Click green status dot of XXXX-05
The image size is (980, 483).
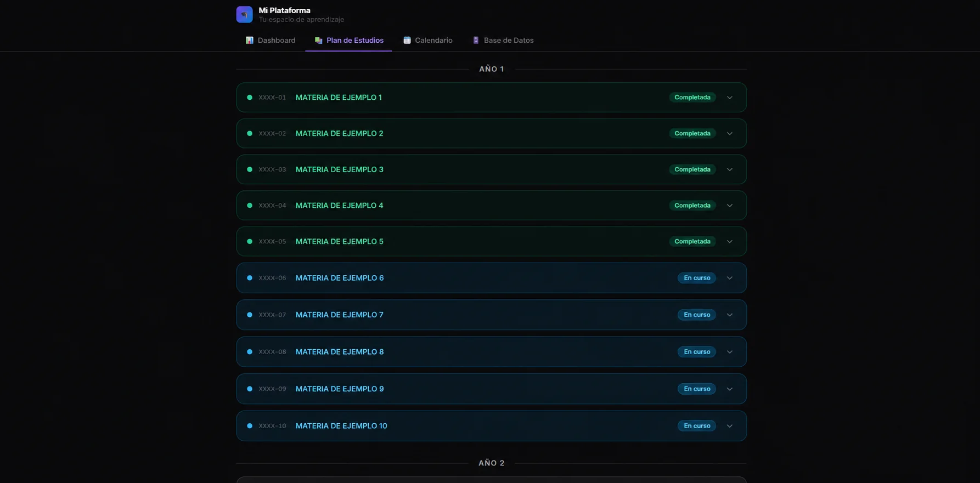click(250, 241)
